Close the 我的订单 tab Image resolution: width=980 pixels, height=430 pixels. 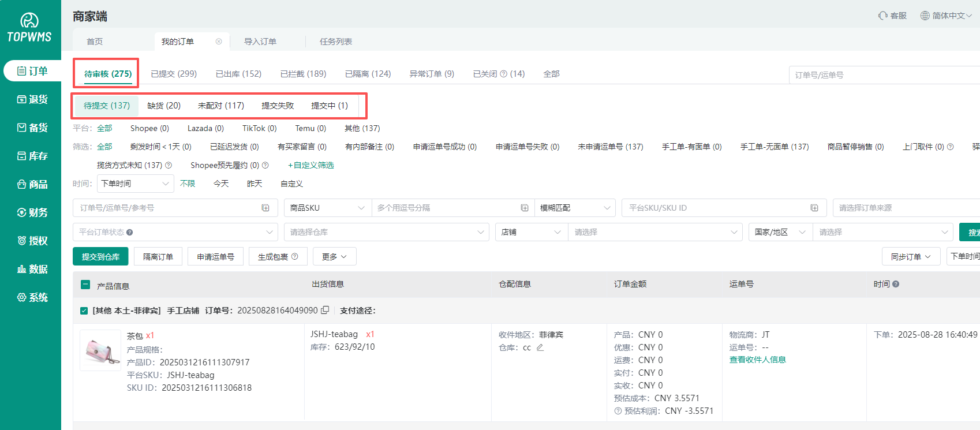[x=219, y=42]
